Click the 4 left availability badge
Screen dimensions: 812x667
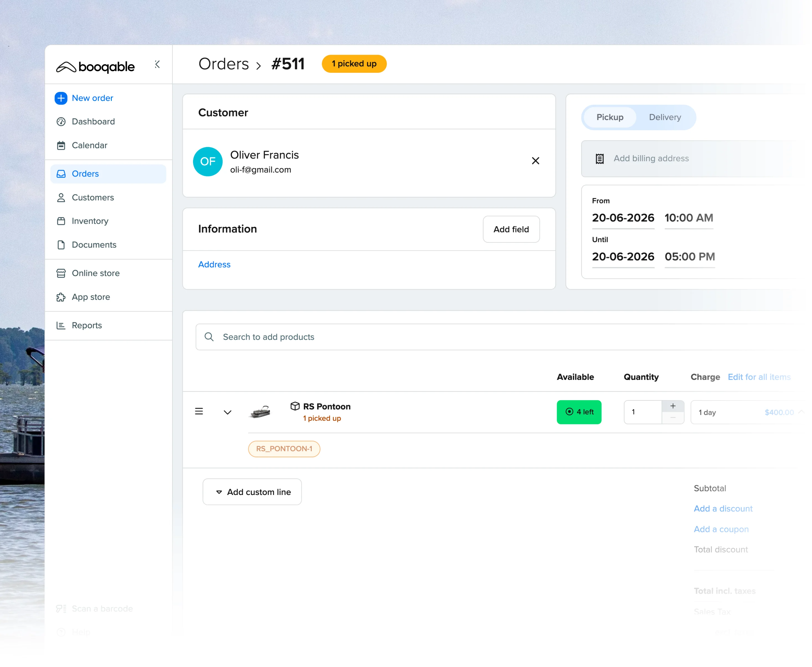coord(579,412)
